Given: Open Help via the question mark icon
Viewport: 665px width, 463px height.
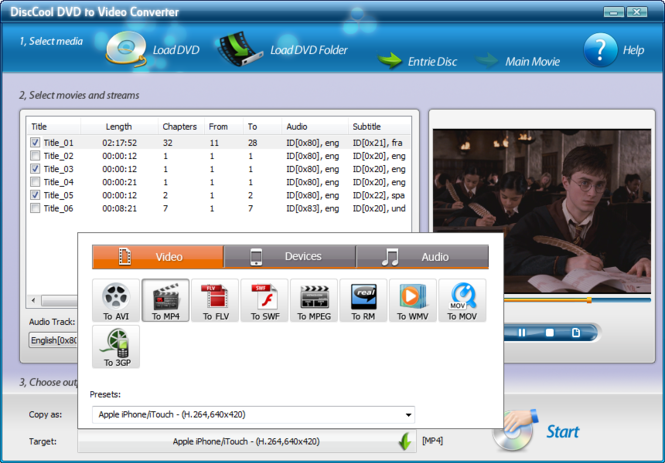Looking at the screenshot, I should coord(601,50).
